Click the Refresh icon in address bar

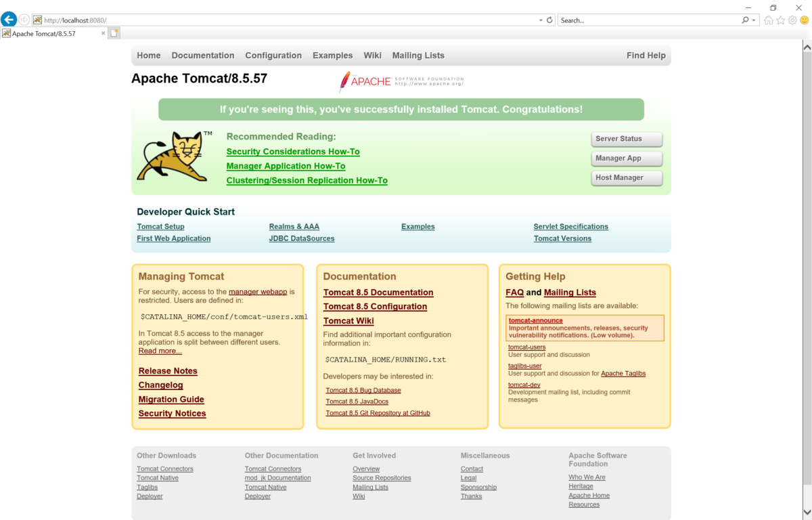click(549, 20)
